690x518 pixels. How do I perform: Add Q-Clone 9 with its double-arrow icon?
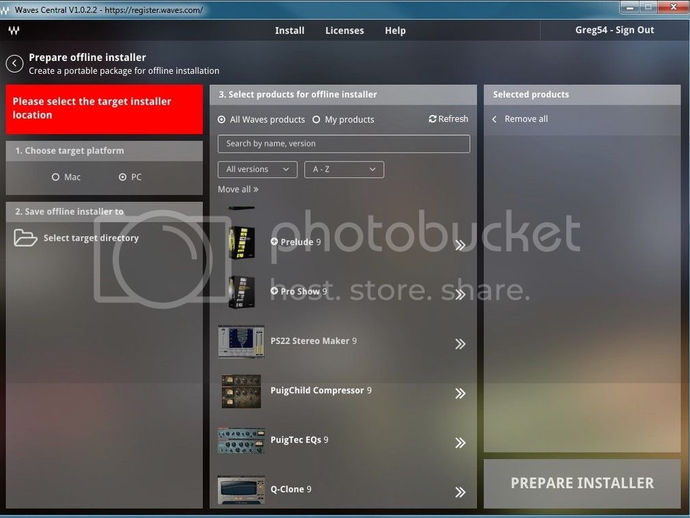[x=460, y=492]
